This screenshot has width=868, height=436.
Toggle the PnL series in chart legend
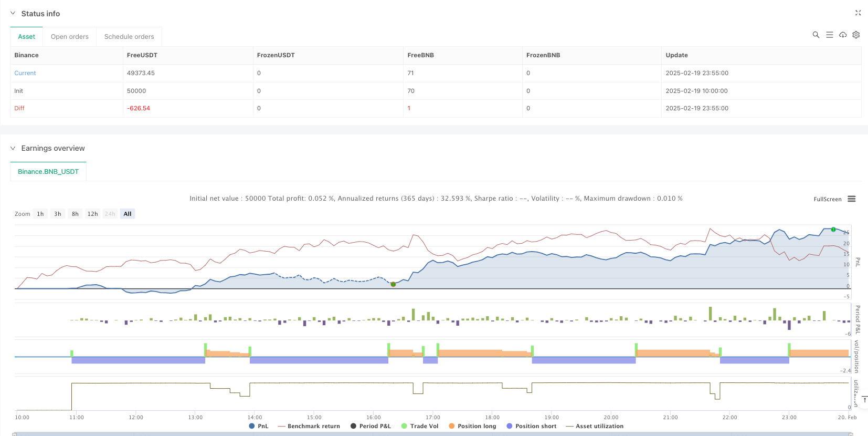[x=259, y=426]
